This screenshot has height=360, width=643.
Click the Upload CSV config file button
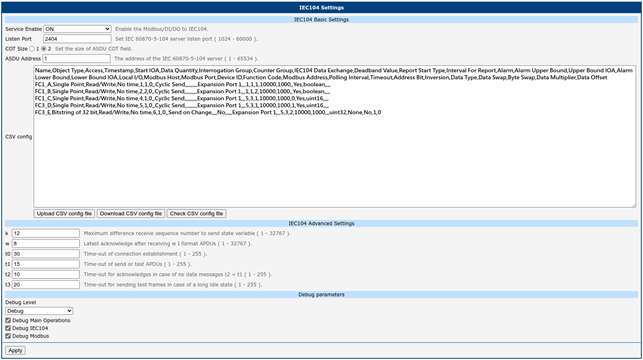[x=64, y=214]
